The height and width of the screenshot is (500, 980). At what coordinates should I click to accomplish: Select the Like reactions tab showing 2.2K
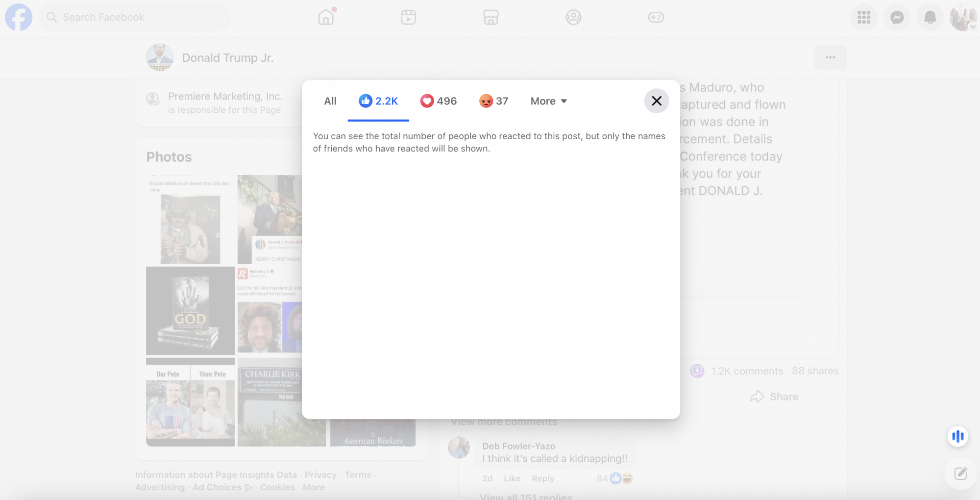point(378,101)
